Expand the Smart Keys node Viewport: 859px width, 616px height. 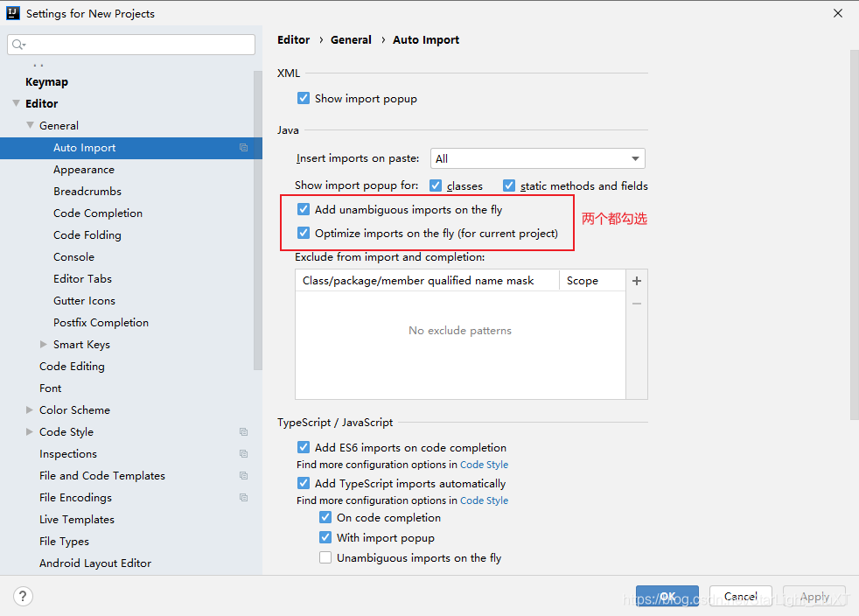pos(43,344)
